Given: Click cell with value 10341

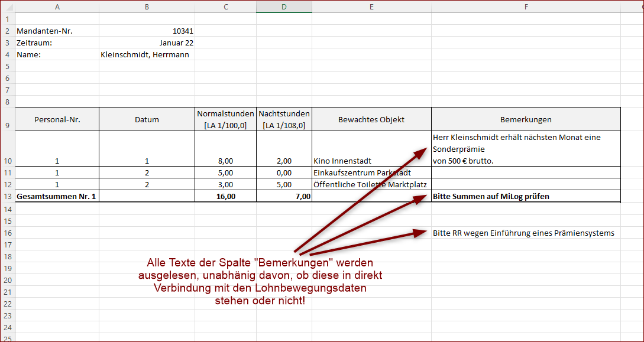Looking at the screenshot, I should point(147,31).
